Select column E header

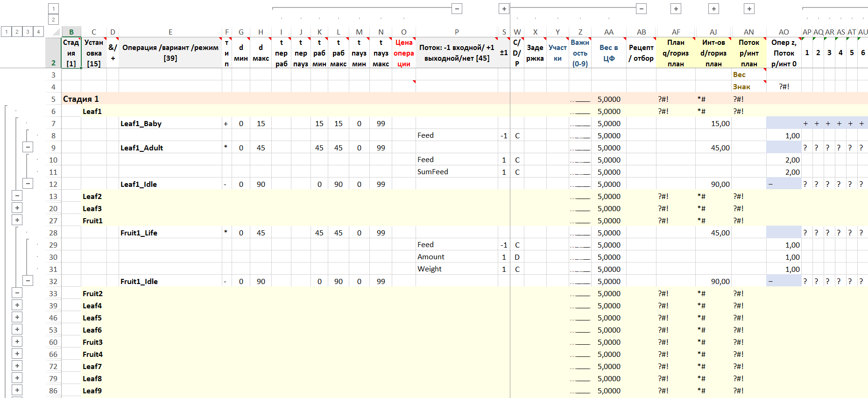click(170, 32)
